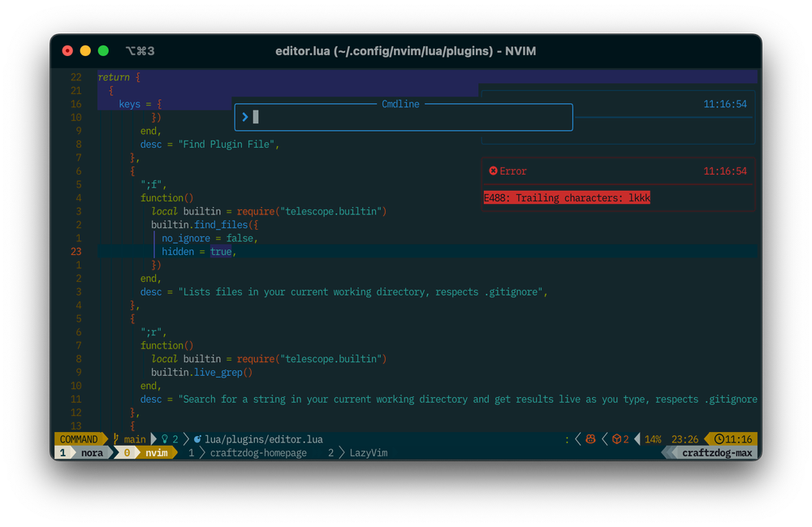The height and width of the screenshot is (527, 812).
Task: Click the Error badge icon in the notification popup
Action: click(494, 171)
